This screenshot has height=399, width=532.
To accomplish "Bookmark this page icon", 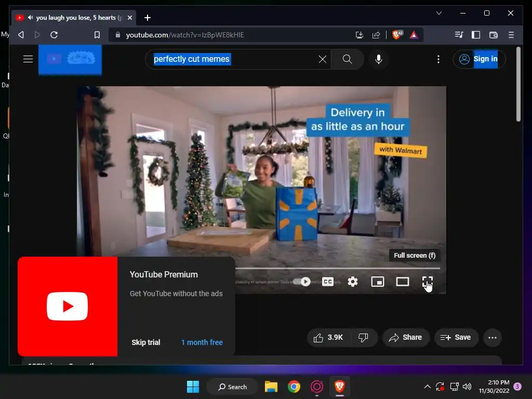I will point(97,35).
